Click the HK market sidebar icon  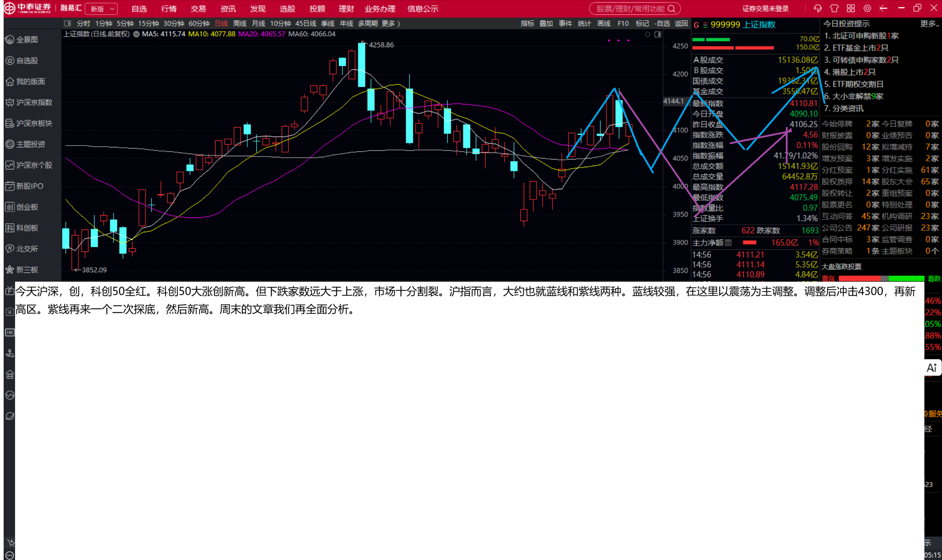tap(10, 333)
